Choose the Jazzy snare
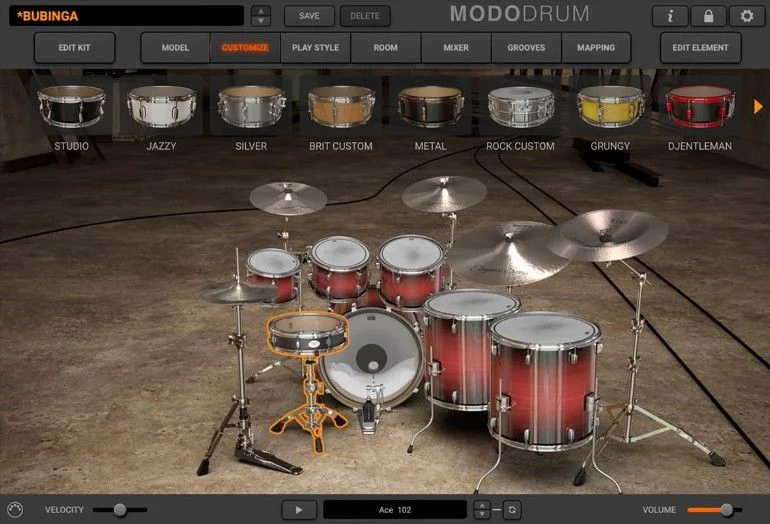770x524 pixels. click(x=161, y=107)
